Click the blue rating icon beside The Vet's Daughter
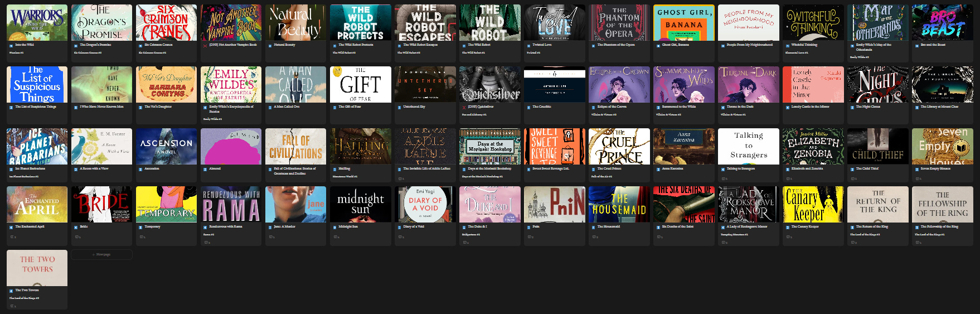 click(x=140, y=107)
